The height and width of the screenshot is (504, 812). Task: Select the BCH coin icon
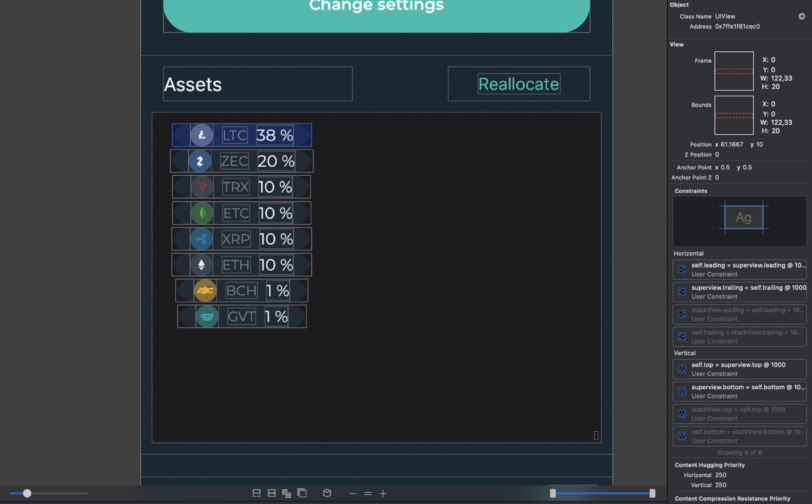pos(205,290)
